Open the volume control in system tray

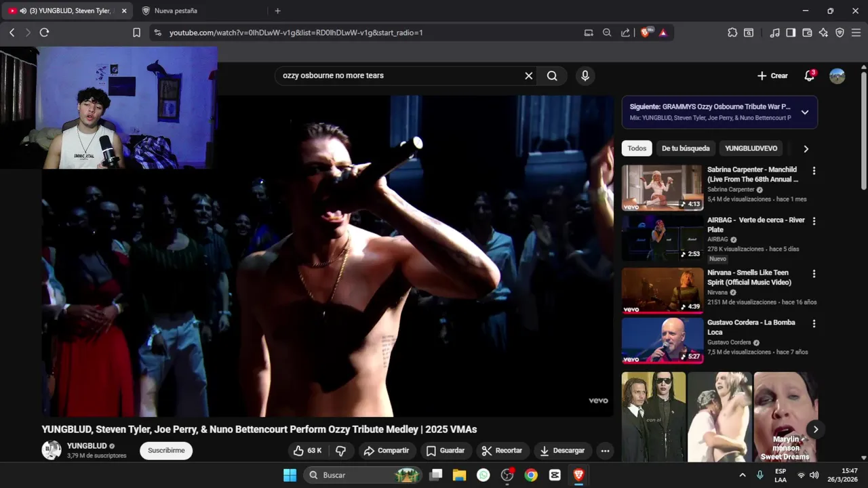click(x=814, y=475)
